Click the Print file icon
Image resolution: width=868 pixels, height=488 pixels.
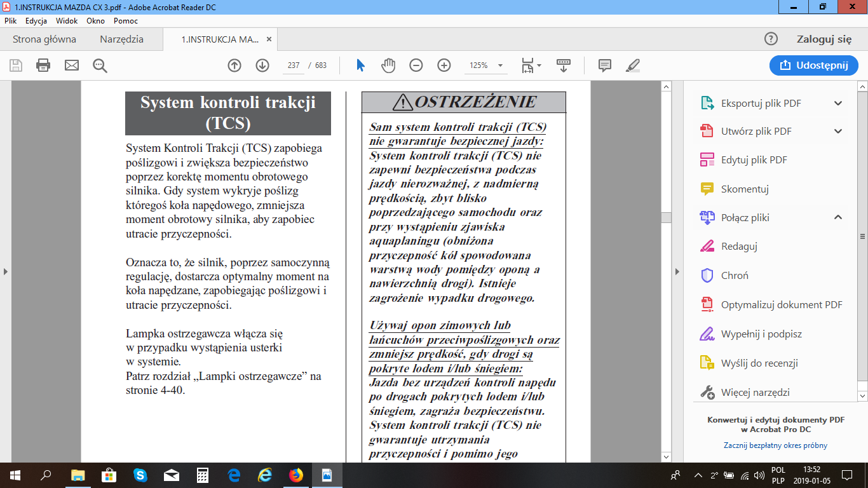(x=43, y=65)
